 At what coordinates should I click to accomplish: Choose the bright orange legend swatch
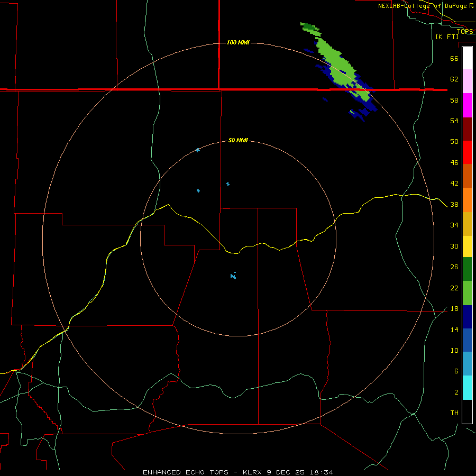[467, 200]
